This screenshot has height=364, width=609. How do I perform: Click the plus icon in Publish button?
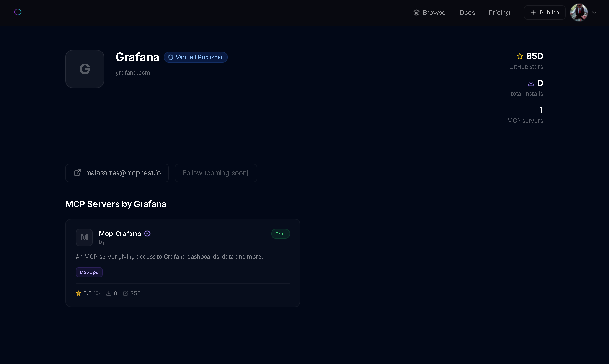pos(533,13)
